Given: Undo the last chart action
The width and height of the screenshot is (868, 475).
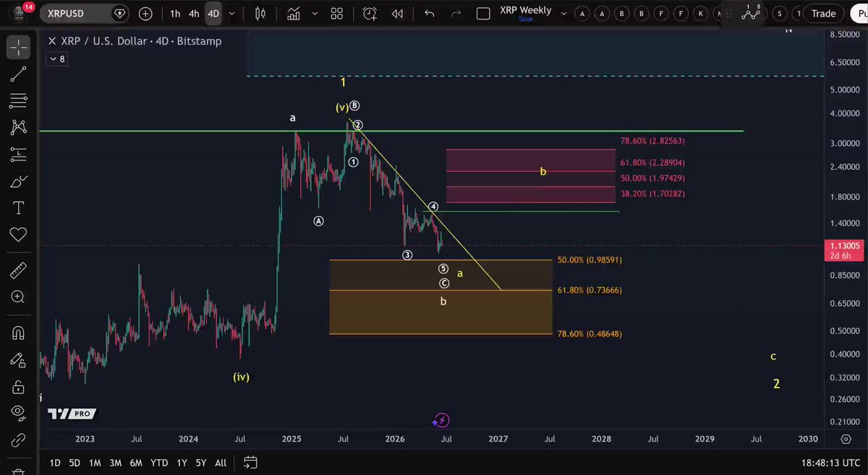Looking at the screenshot, I should [x=430, y=13].
